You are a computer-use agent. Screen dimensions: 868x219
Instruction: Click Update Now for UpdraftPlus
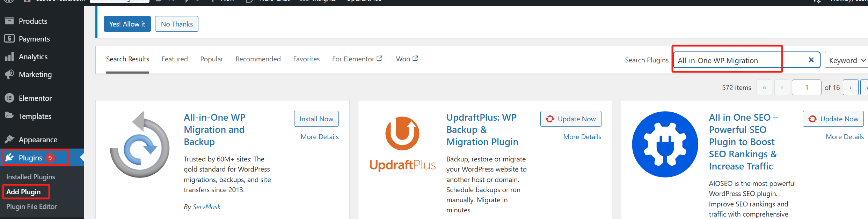pos(571,119)
